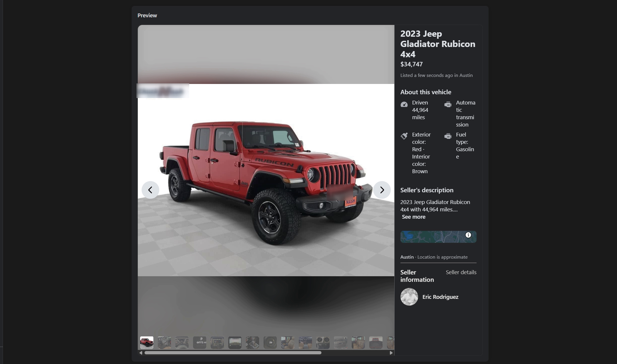Open Eric Rodriguez's profile picture
Viewport: 617px width, 364px height.
pos(409,297)
